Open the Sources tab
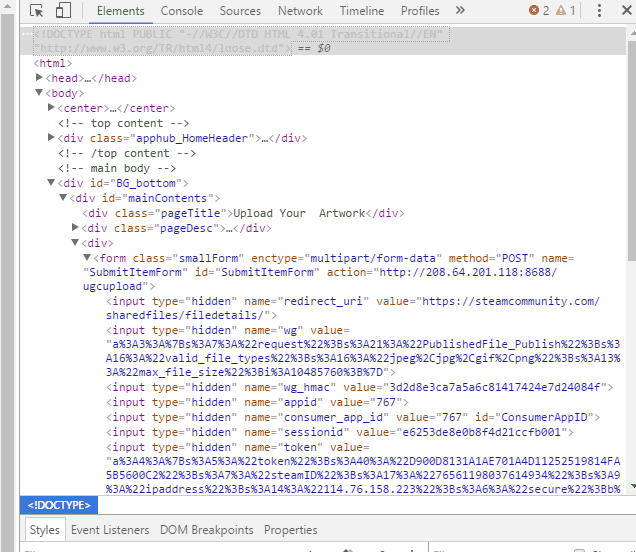This screenshot has width=636, height=552. tap(240, 11)
